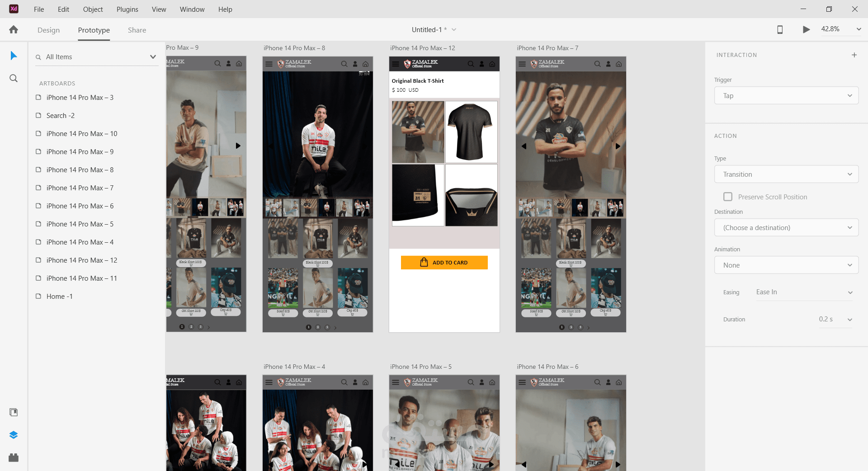868x471 pixels.
Task: Open the Easing dropdown
Action: tap(804, 292)
